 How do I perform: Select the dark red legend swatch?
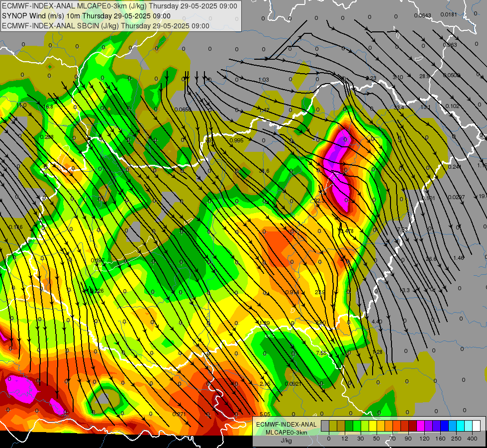[x=413, y=426]
